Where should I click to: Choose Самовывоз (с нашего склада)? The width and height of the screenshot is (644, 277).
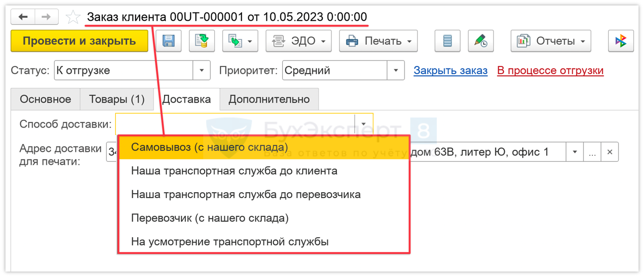pos(263,147)
